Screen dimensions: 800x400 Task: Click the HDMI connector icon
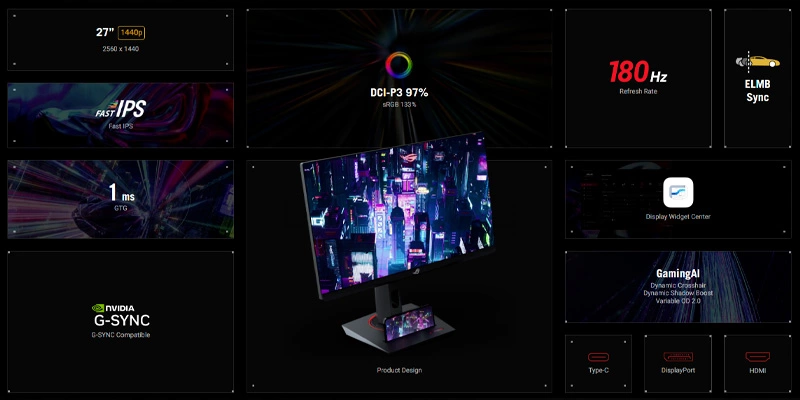click(x=758, y=357)
